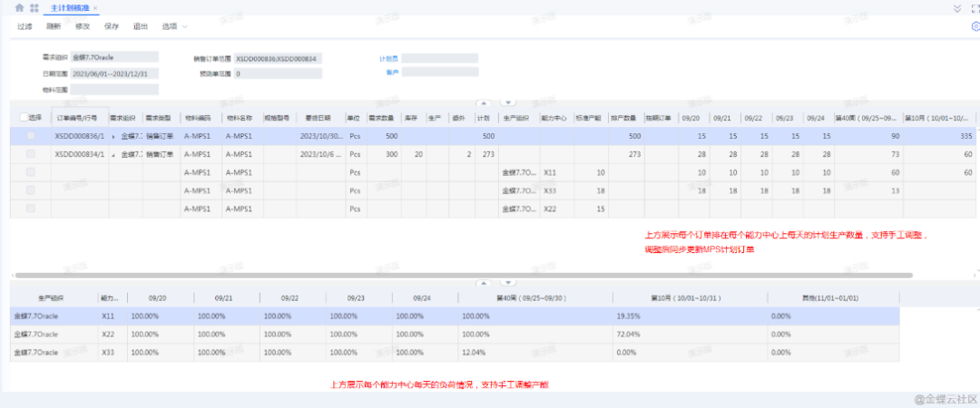Screen dimensions: 980x408
Task: Check the box for the X22 capacity row
Action: click(x=30, y=209)
